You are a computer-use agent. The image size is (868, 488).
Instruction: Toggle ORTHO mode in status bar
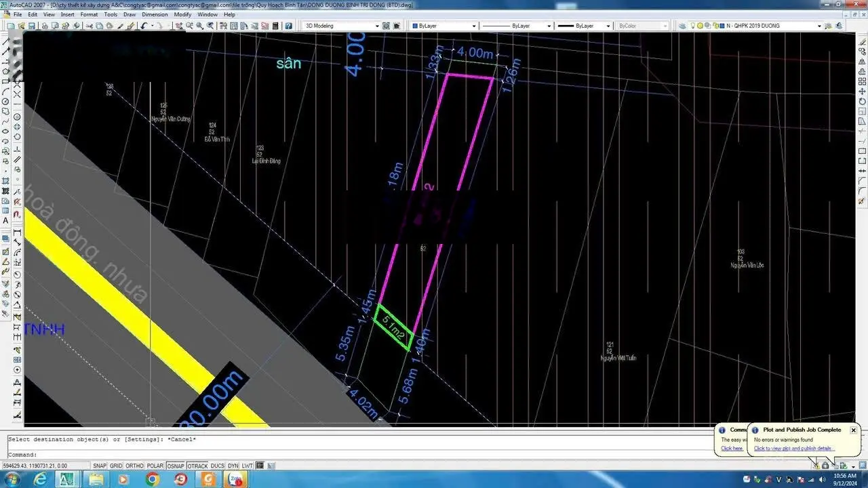(134, 466)
